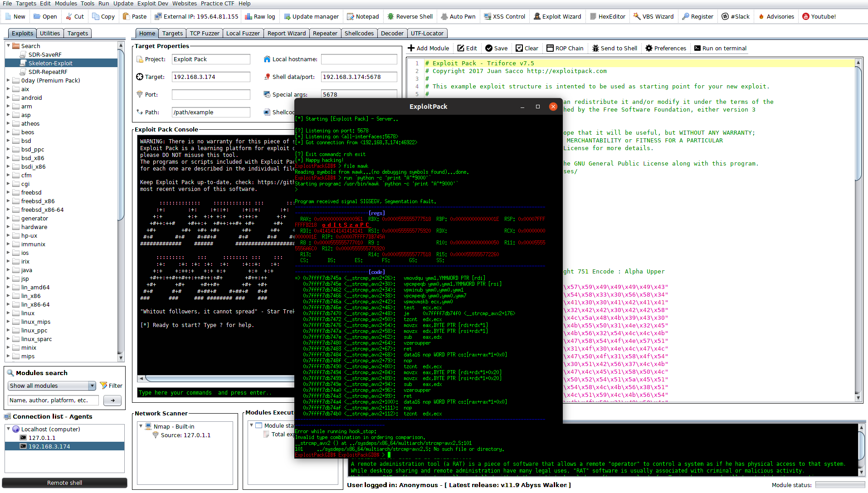Image resolution: width=868 pixels, height=493 pixels.
Task: Clear the code editor
Action: pyautogui.click(x=527, y=48)
